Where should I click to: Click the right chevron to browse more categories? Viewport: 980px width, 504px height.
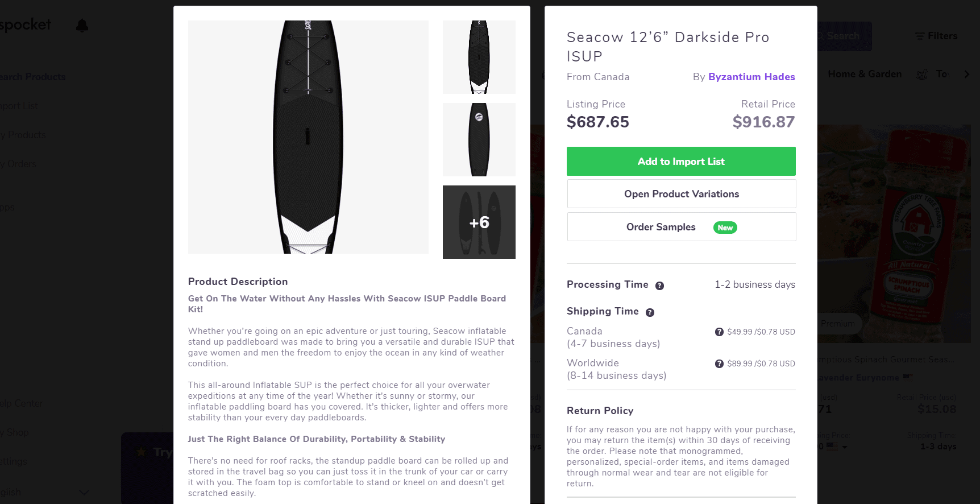click(x=967, y=74)
